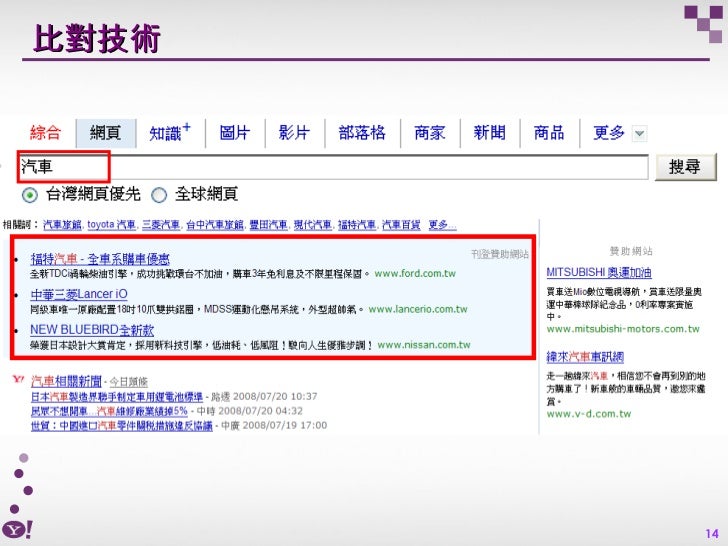This screenshot has width=728, height=546.
Task: Open news 日本汽車製造界聯手制定車用鋰電池標準
Action: pyautogui.click(x=117, y=397)
